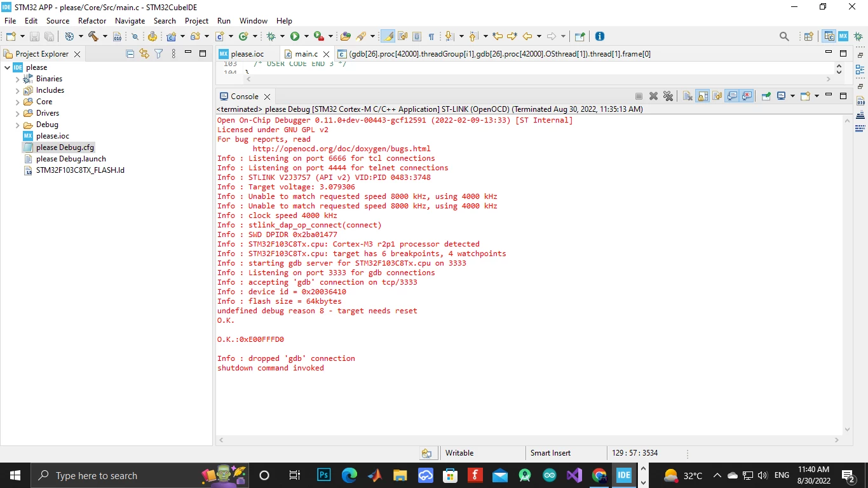Click the New file toolbar icon

click(x=11, y=37)
